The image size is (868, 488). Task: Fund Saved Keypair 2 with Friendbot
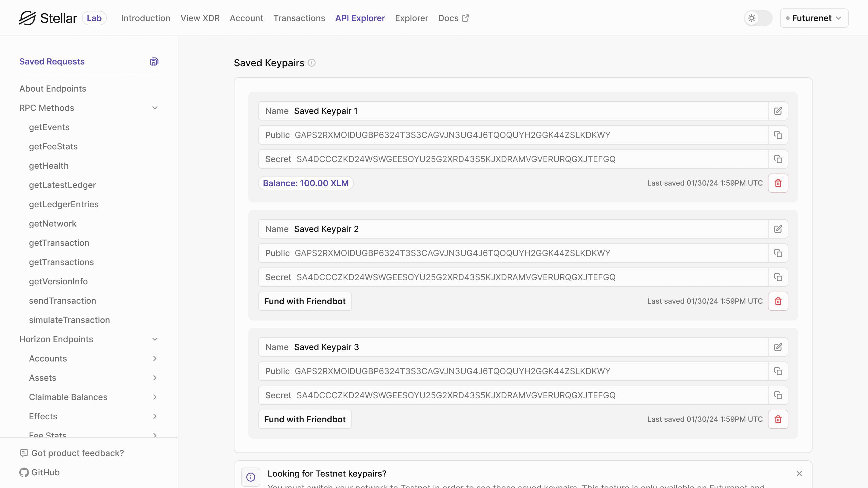(305, 301)
